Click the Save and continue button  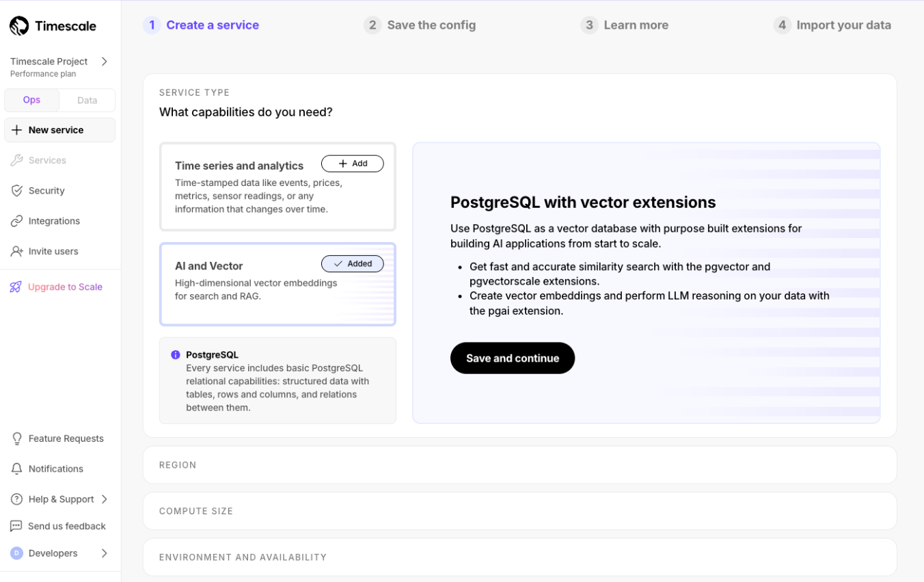click(x=512, y=358)
